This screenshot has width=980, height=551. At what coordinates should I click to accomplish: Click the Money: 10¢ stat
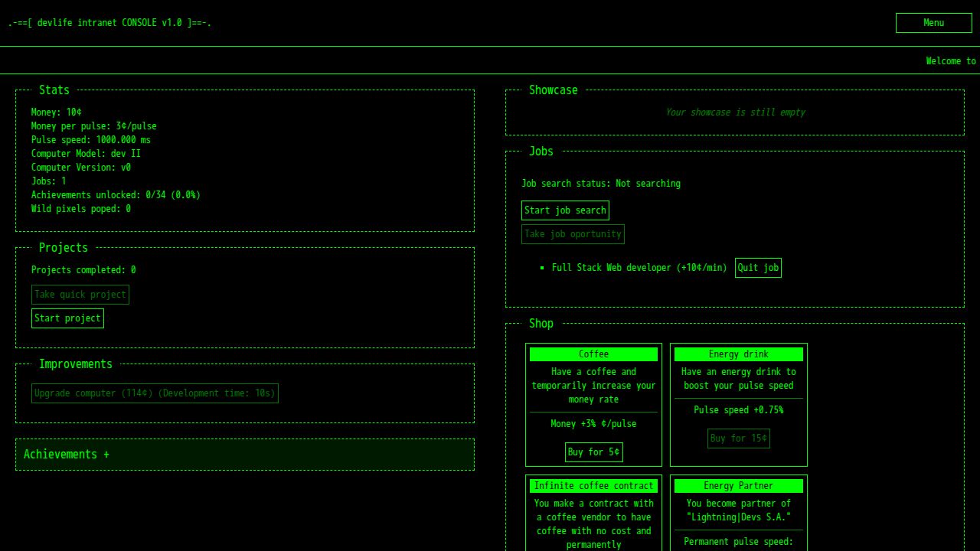[57, 112]
